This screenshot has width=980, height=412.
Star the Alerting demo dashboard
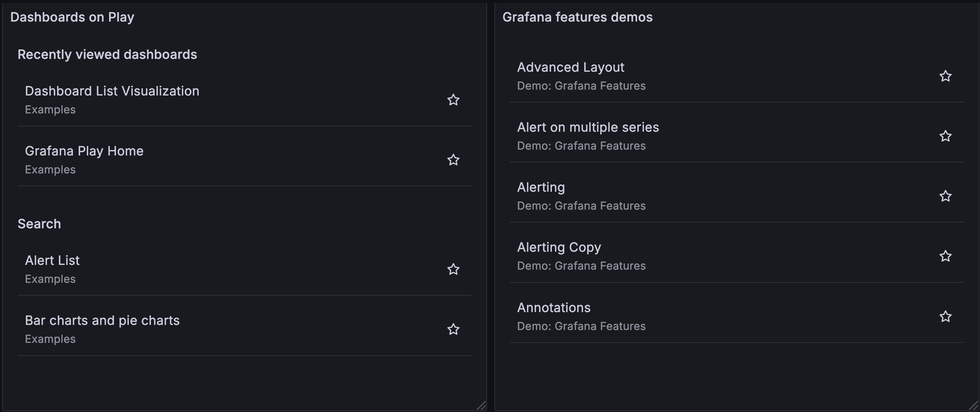pos(946,196)
